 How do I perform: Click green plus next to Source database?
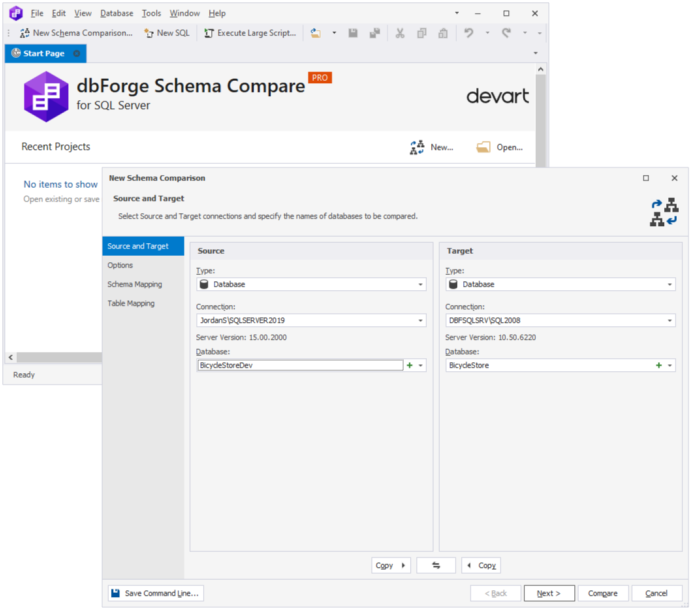click(x=410, y=365)
